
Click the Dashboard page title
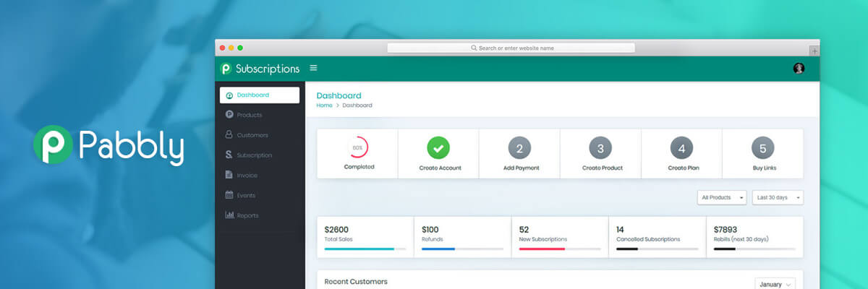(339, 95)
